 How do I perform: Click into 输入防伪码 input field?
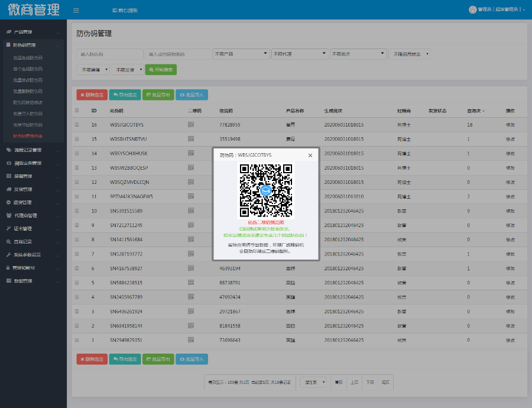tap(110, 54)
